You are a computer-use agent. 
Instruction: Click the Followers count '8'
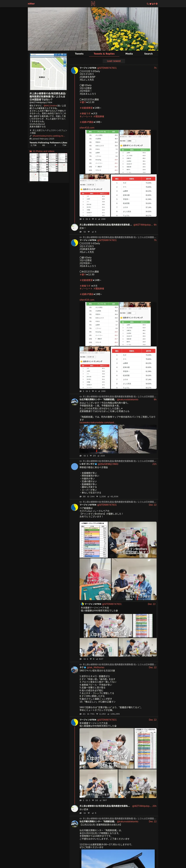55,145
